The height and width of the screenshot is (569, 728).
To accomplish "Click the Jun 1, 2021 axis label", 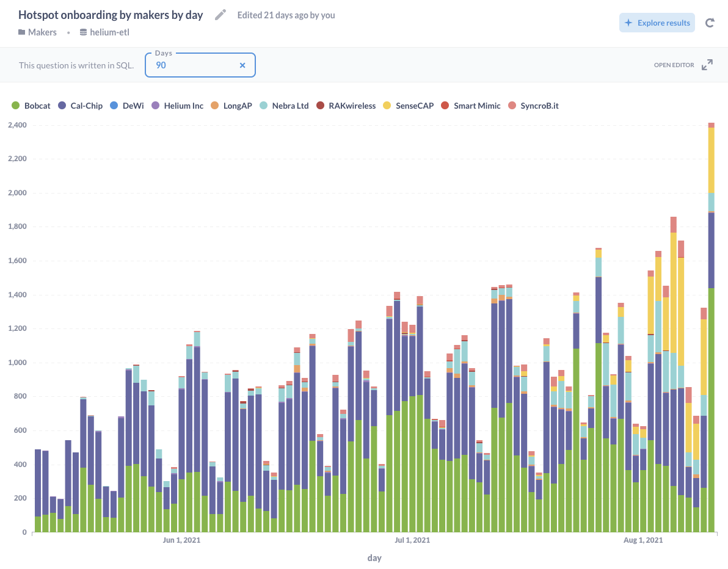I will [181, 540].
